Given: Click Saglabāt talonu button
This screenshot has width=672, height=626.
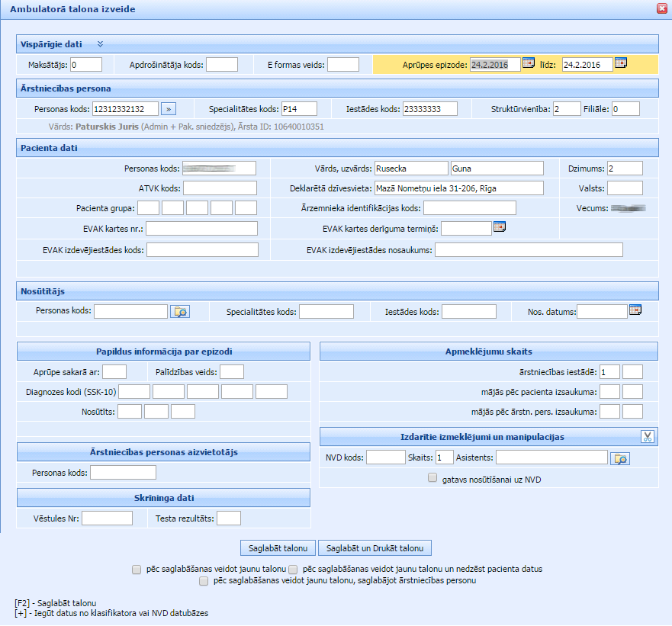Looking at the screenshot, I should point(278,548).
